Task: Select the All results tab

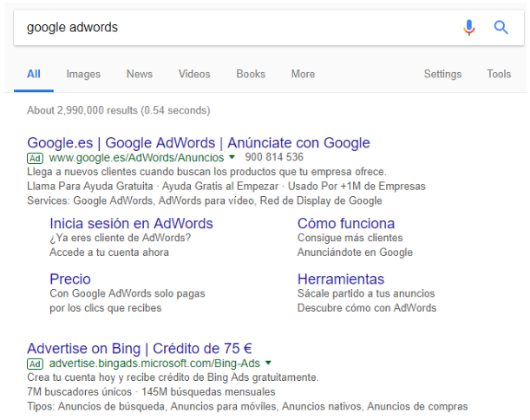Action: pos(34,74)
